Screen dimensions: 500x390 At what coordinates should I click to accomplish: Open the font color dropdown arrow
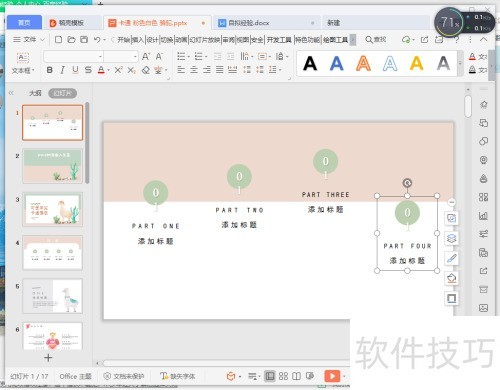click(108, 70)
